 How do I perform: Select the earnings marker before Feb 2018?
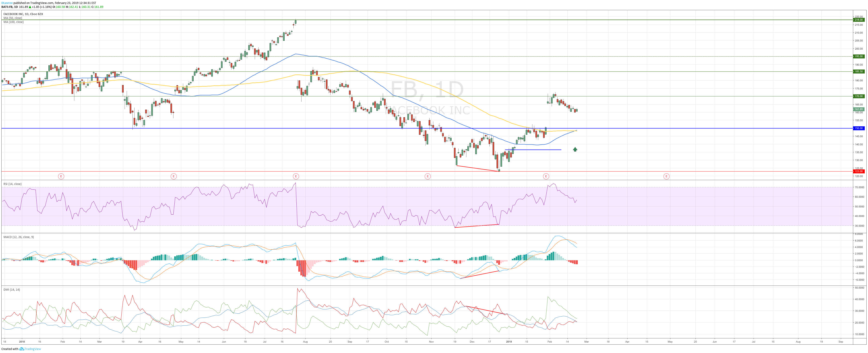(x=61, y=176)
